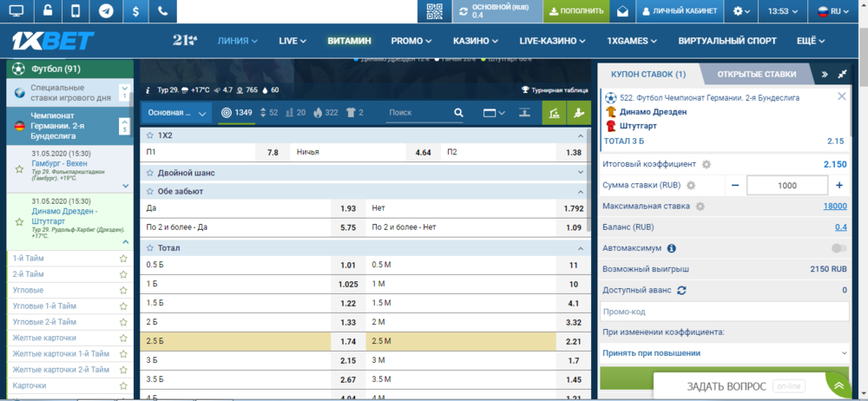
Task: Open the Максимальная ставка gear settings
Action: [x=700, y=206]
